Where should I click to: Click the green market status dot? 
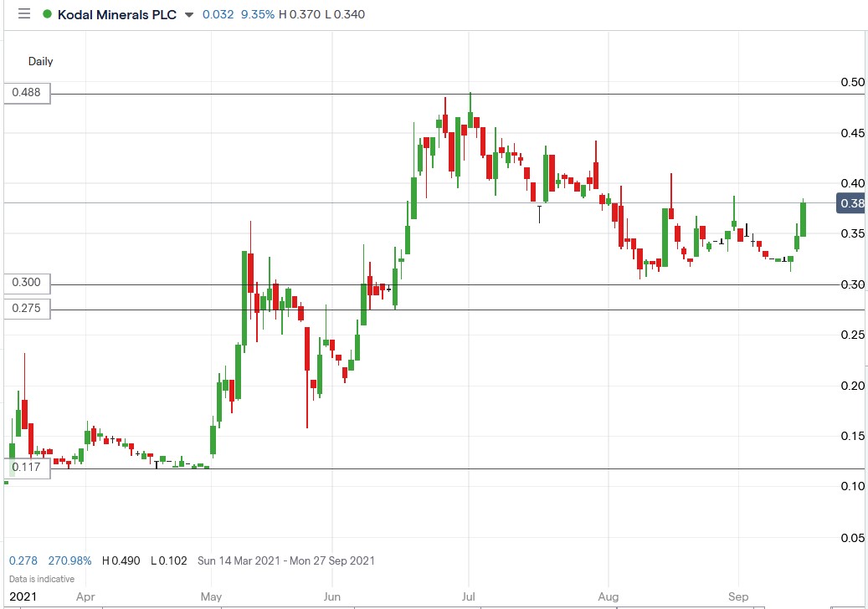[x=48, y=14]
